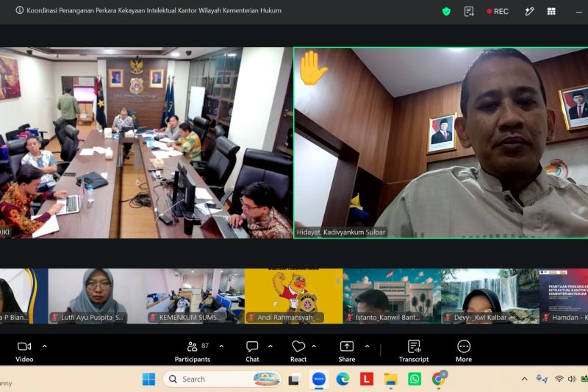
Task: Select the Lutfi Ayu Puspita video thumbnail
Action: pos(97,296)
